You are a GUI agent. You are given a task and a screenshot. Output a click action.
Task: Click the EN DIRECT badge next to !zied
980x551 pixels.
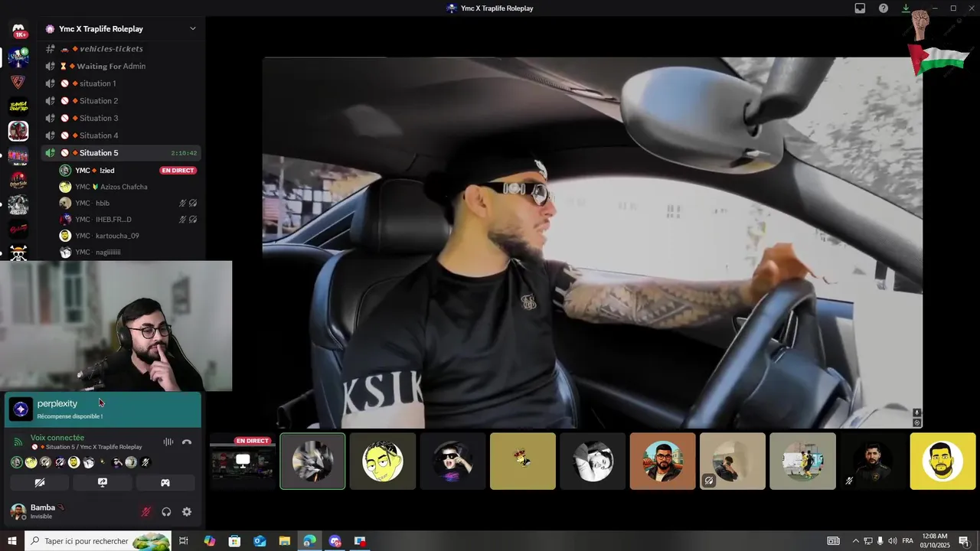click(x=178, y=171)
